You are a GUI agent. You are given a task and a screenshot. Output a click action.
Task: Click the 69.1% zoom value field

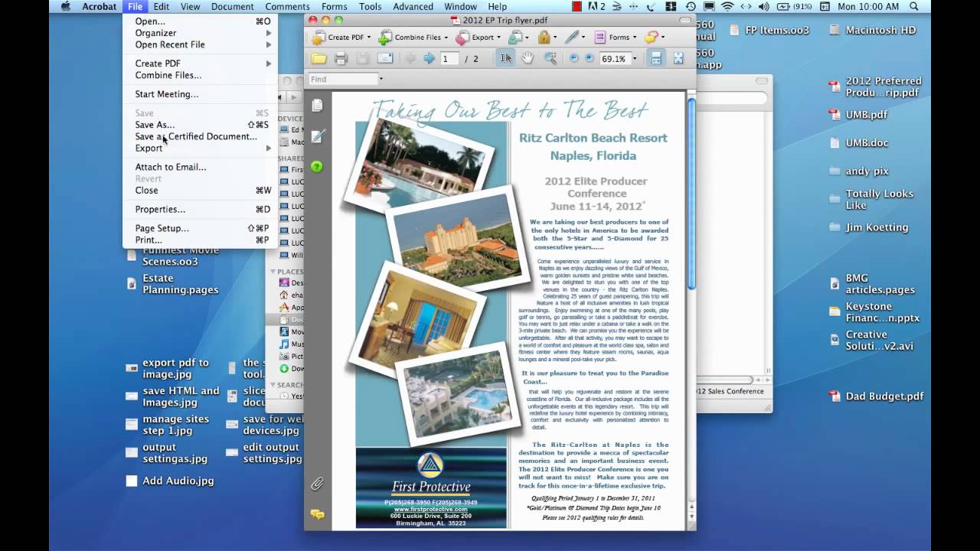[614, 58]
